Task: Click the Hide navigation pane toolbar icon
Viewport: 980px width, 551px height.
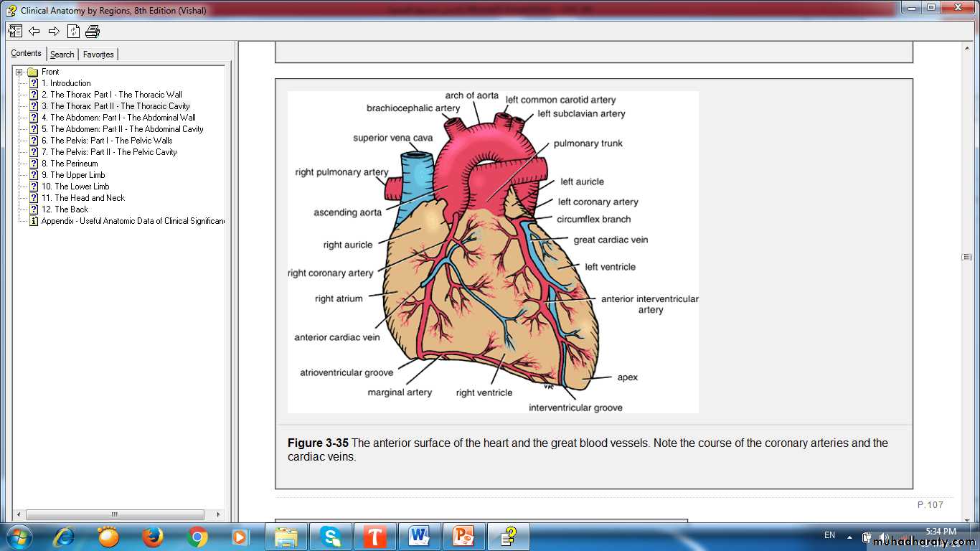Action: 15,31
